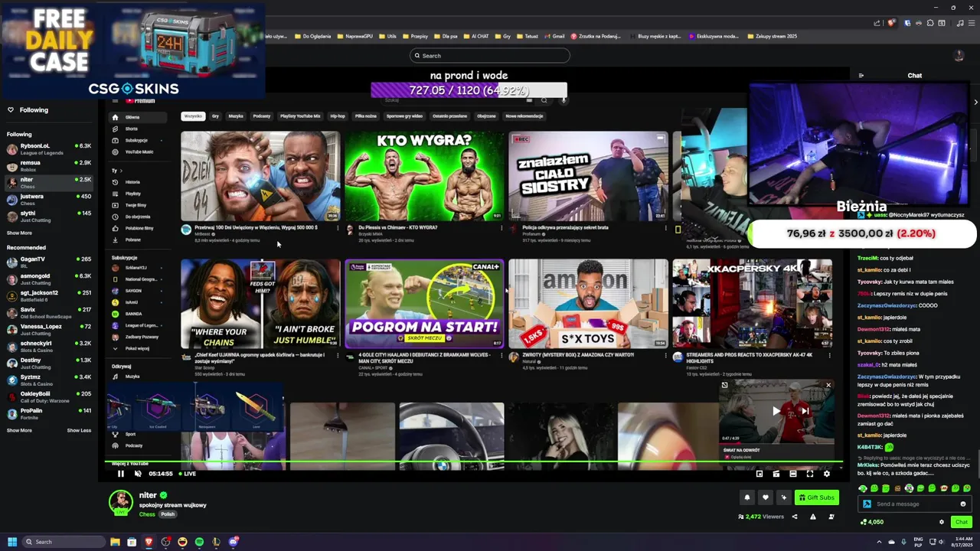Switch the ENG input language indicator
Image resolution: width=980 pixels, height=551 pixels.
click(x=918, y=542)
